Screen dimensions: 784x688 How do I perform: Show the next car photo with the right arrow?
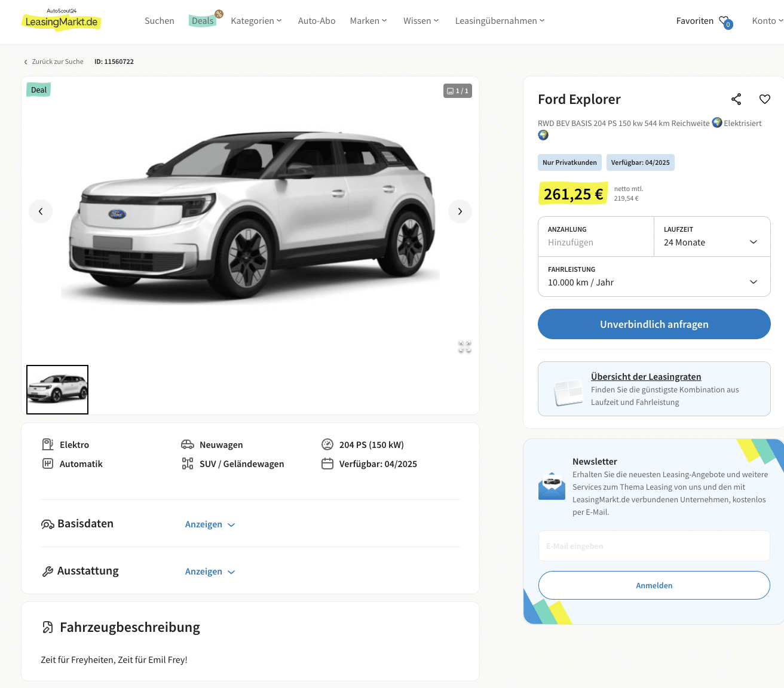tap(460, 211)
